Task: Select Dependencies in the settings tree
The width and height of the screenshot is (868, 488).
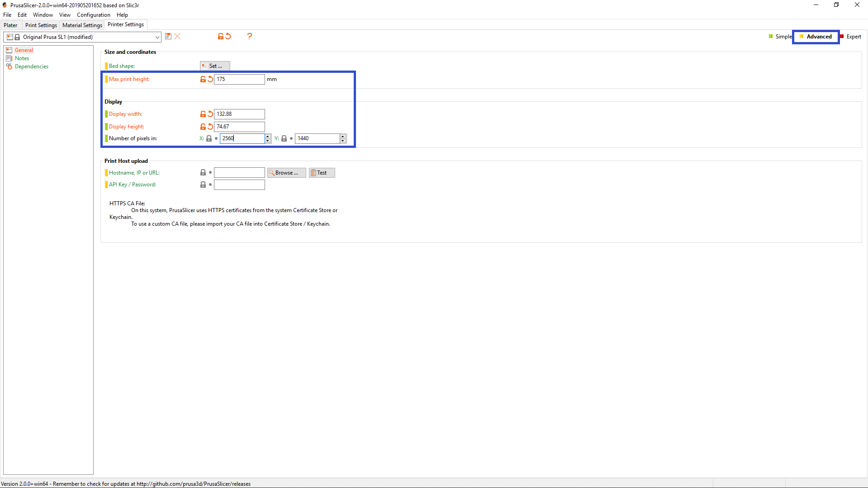Action: [32, 66]
